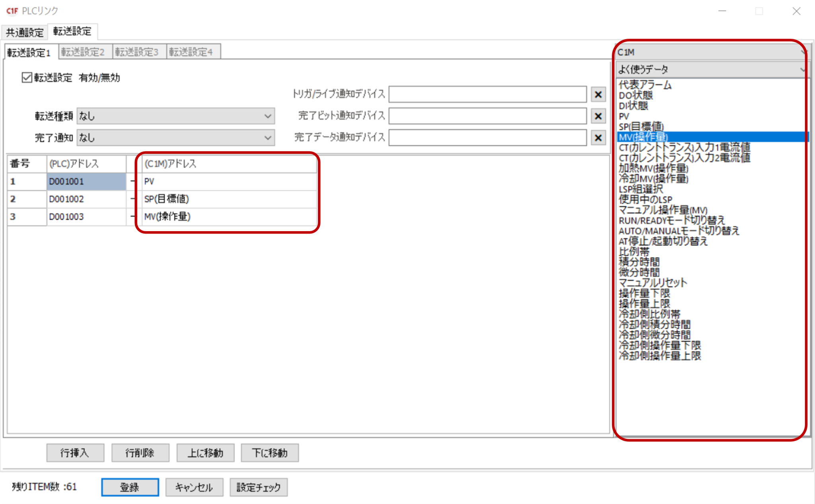The height and width of the screenshot is (504, 815).
Task: Clear the 完了ビット通知デバイス field with the X icon
Action: [598, 116]
